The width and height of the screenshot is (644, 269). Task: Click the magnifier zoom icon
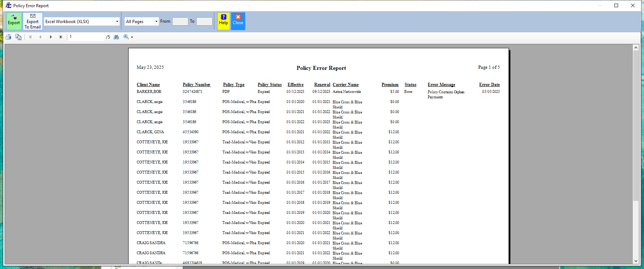point(126,37)
